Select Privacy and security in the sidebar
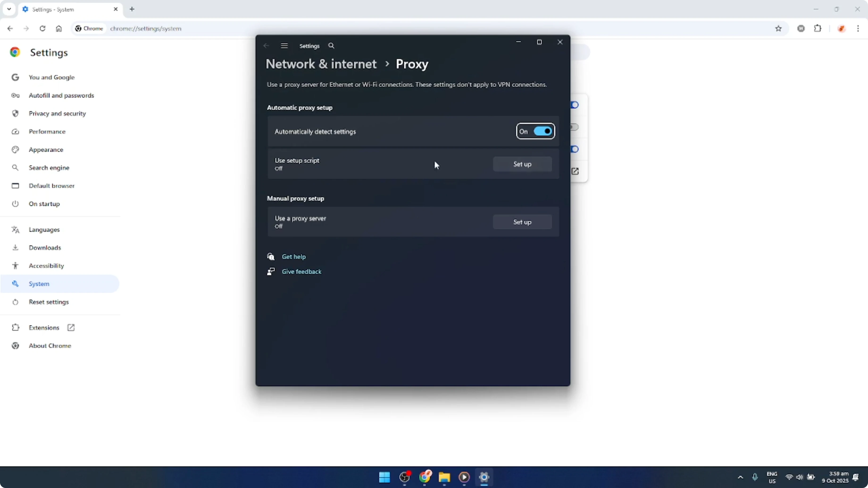 pos(57,113)
